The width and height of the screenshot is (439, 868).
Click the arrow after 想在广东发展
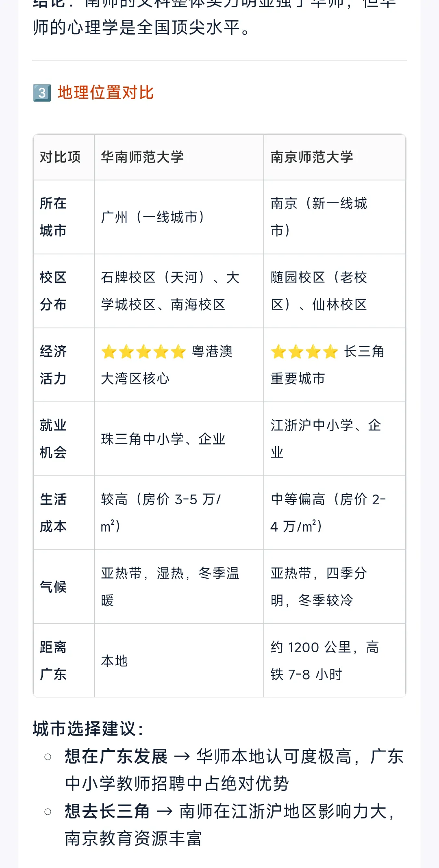(x=182, y=757)
